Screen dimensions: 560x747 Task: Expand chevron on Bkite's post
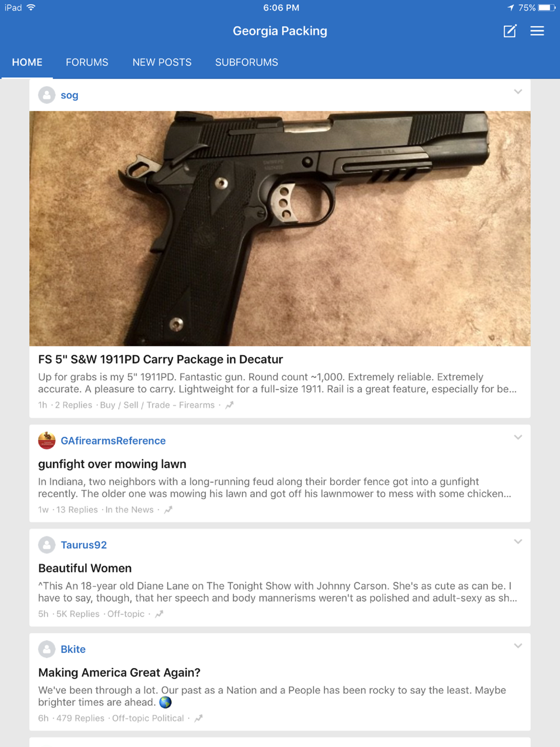tap(518, 646)
